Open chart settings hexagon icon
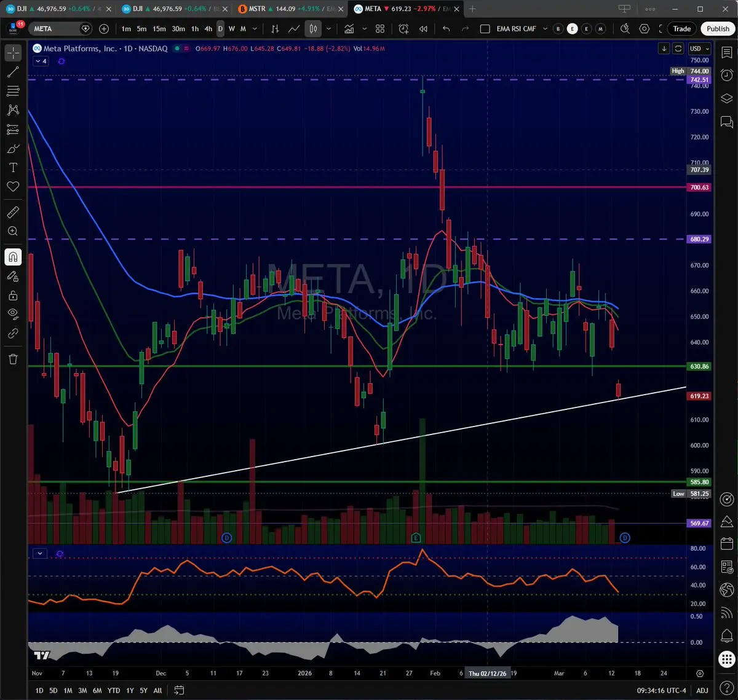The height and width of the screenshot is (700, 738). point(645,29)
